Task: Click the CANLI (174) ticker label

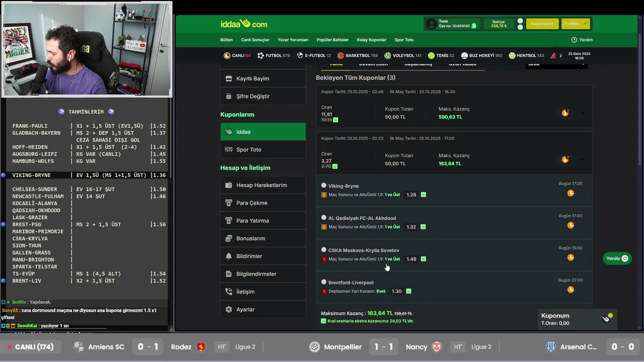Action: click(30, 347)
